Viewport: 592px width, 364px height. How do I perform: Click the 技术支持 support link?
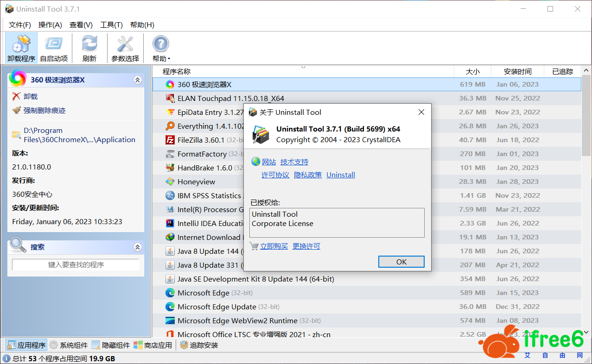294,162
